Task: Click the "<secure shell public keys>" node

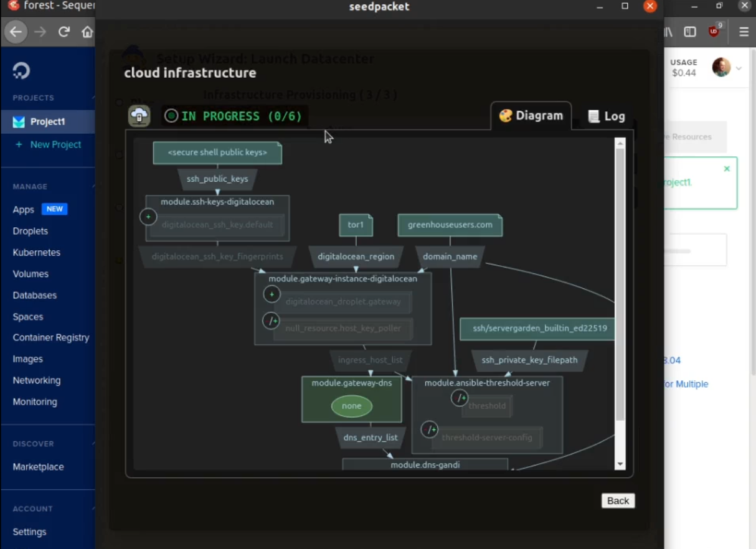Action: point(217,152)
